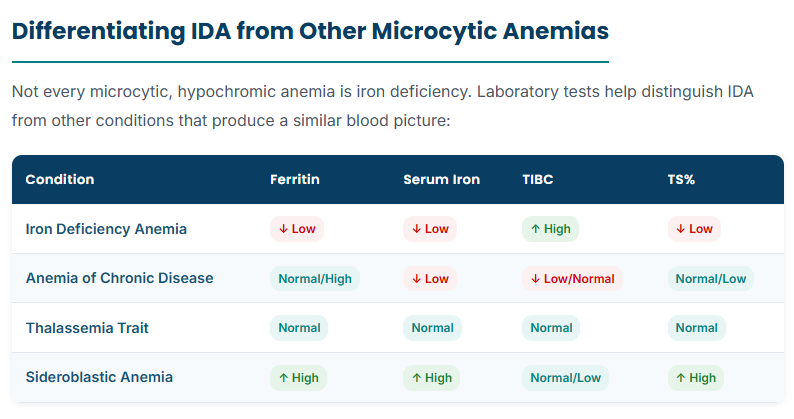Image resolution: width=794 pixels, height=419 pixels.
Task: Select the Normal/High ferritin badge
Action: [x=315, y=279]
